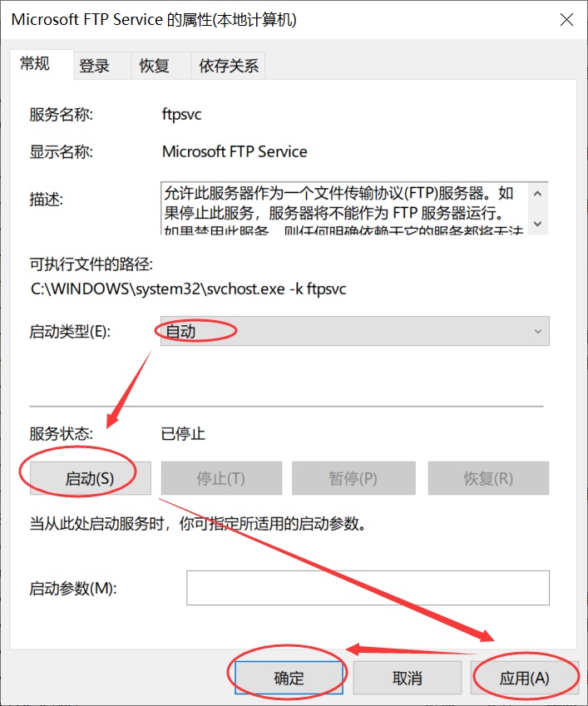This screenshot has height=706, width=588.
Task: Switch to the 登录 tab
Action: click(94, 67)
